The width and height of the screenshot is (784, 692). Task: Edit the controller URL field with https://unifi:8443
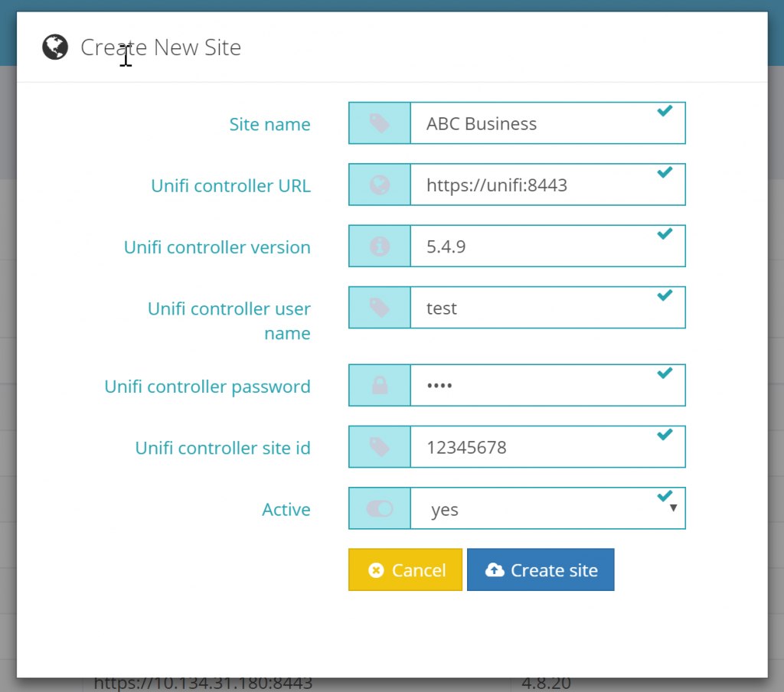point(547,184)
